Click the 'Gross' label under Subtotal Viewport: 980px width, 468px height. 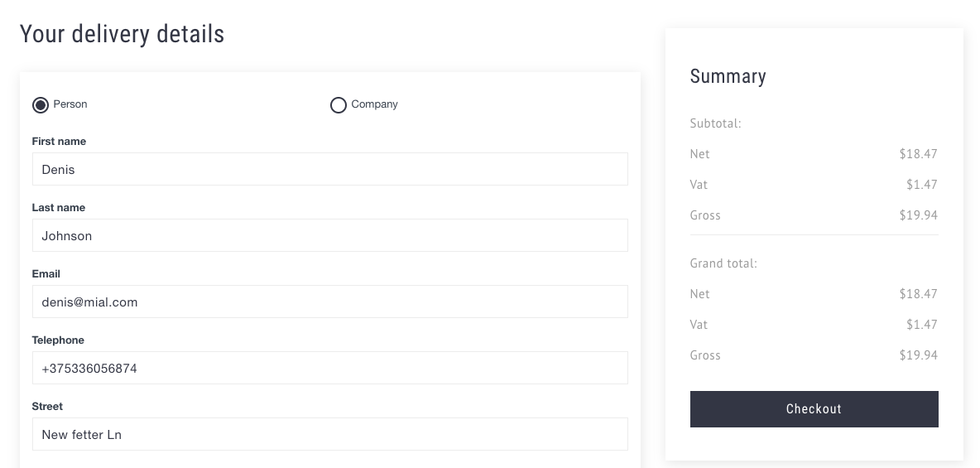(x=706, y=215)
